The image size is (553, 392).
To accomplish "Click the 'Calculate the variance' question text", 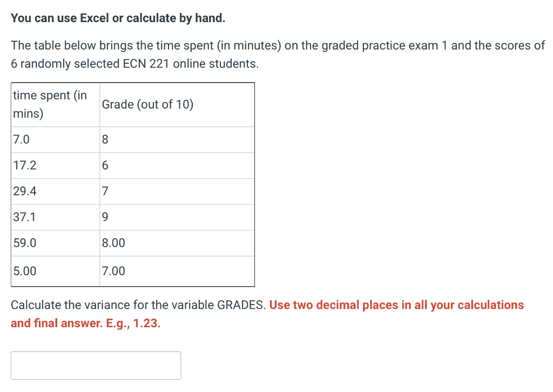I will (138, 305).
